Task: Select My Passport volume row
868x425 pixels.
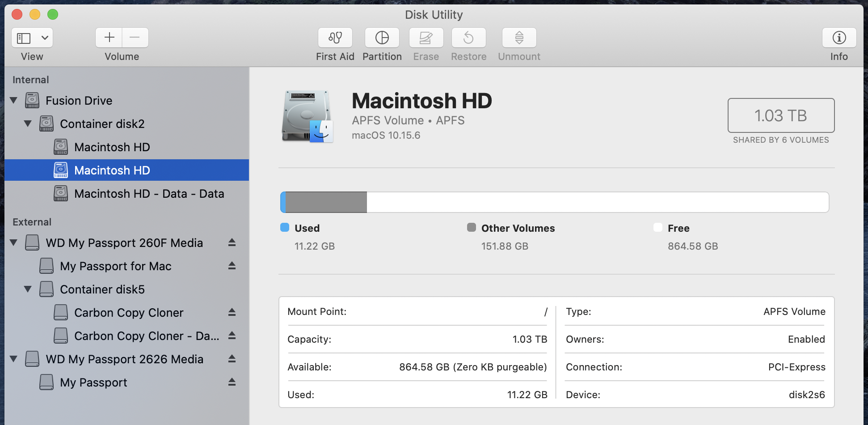Action: tap(127, 382)
